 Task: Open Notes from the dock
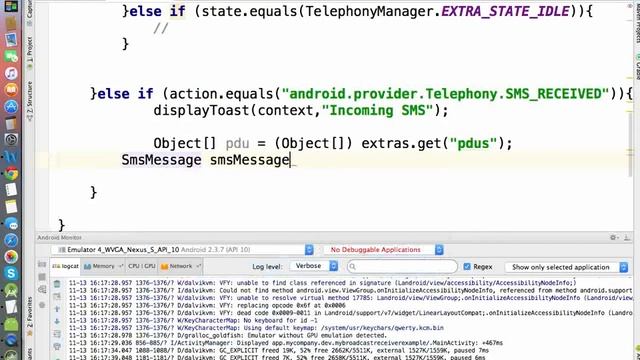pyautogui.click(x=11, y=207)
